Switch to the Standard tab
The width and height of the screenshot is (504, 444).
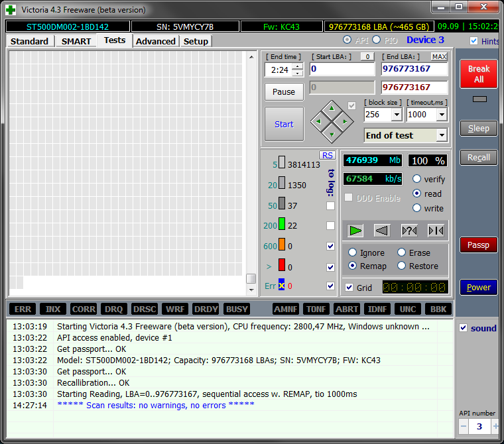pos(29,41)
